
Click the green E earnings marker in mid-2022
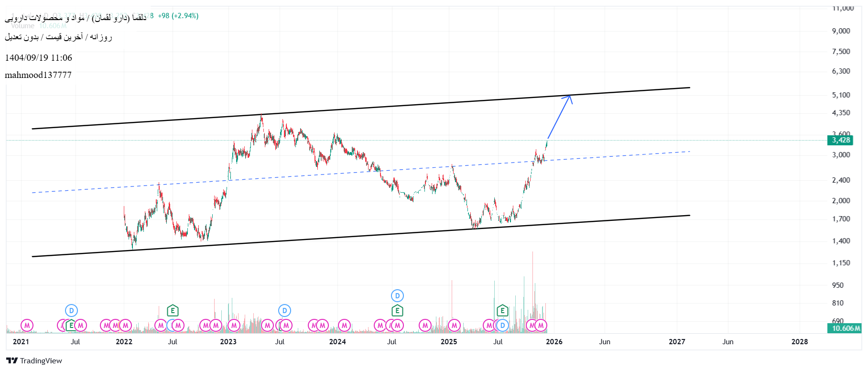tap(173, 311)
